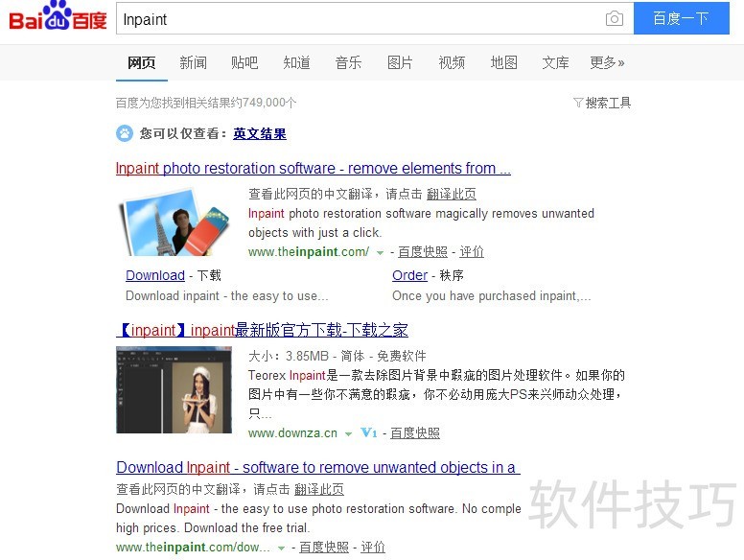This screenshot has width=744, height=560.
Task: Expand dropdown arrow next to www.theinpaint.com/
Action: tap(380, 252)
